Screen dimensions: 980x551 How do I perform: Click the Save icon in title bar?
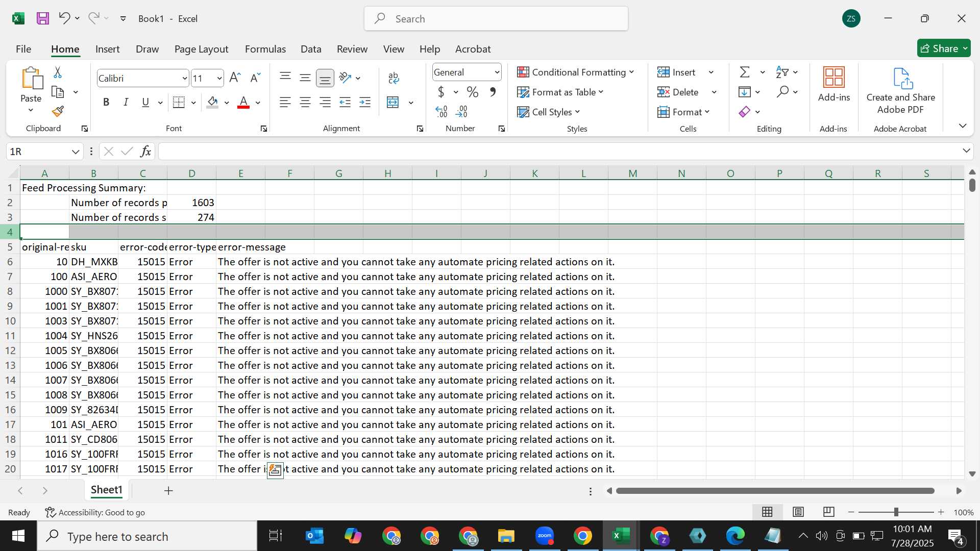43,18
